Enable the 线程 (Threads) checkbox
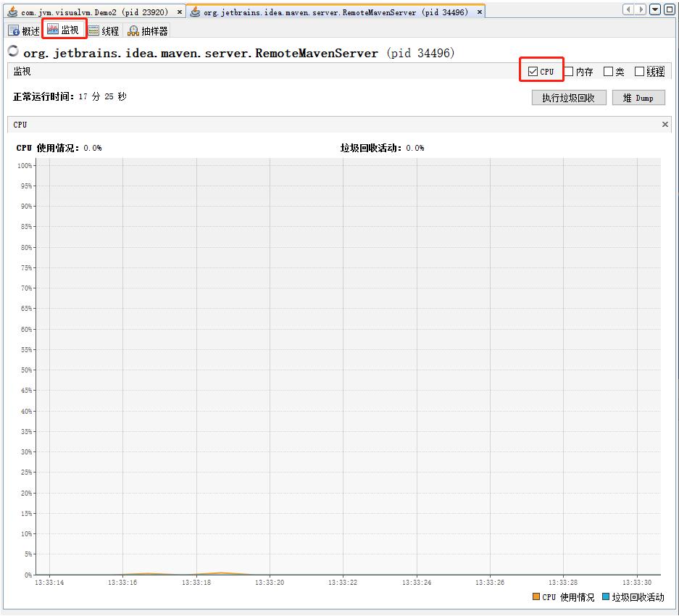679x616 pixels. tap(639, 72)
